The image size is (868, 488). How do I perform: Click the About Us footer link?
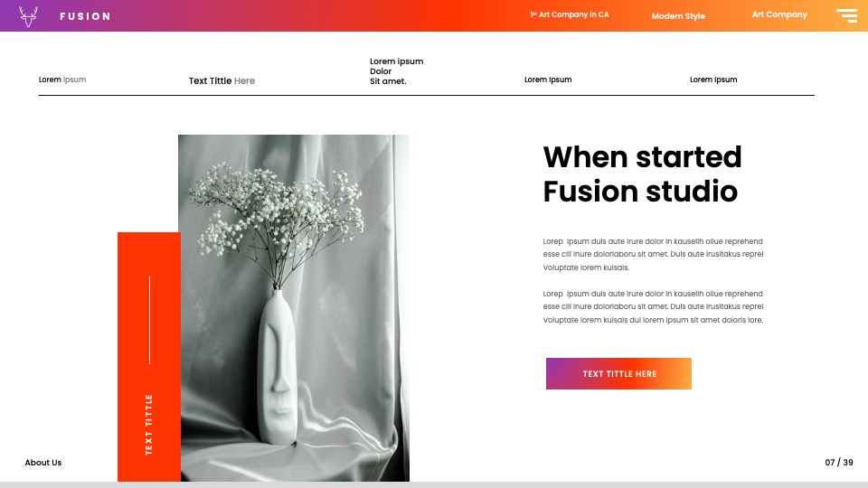[x=43, y=463]
